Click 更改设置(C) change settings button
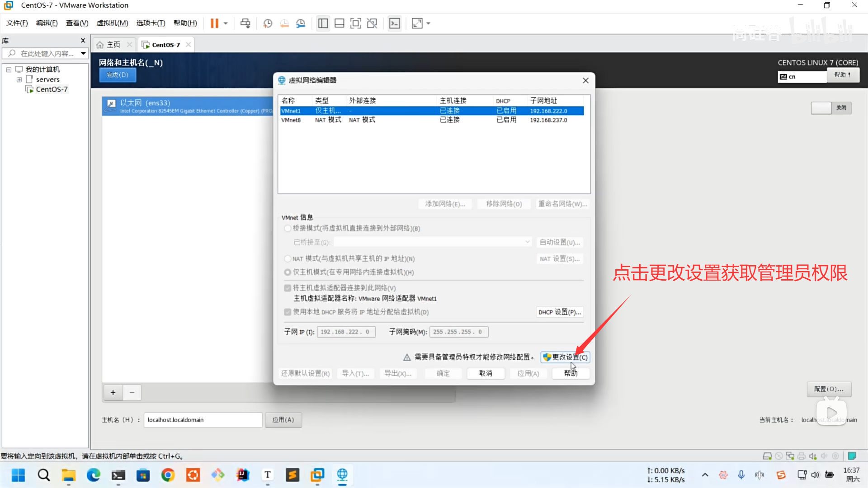Image resolution: width=868 pixels, height=488 pixels. (565, 357)
